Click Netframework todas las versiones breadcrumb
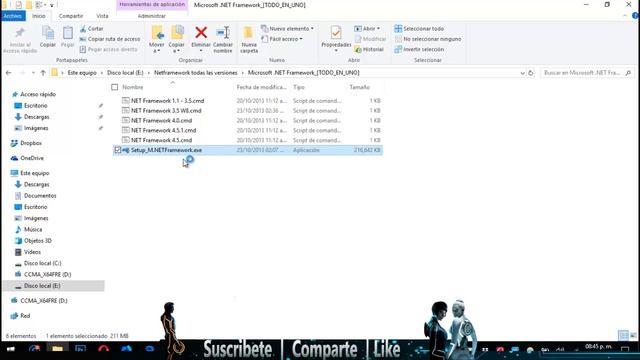 [196, 73]
